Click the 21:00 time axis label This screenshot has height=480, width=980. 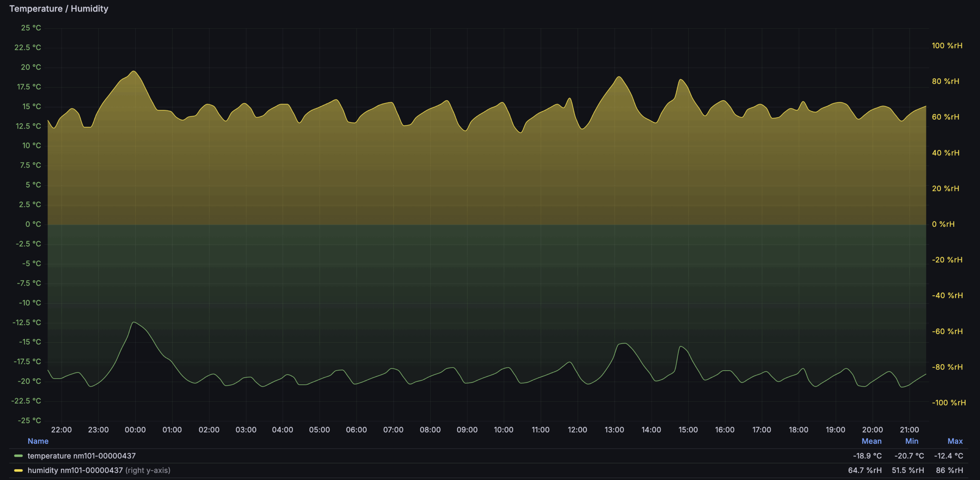pos(909,430)
